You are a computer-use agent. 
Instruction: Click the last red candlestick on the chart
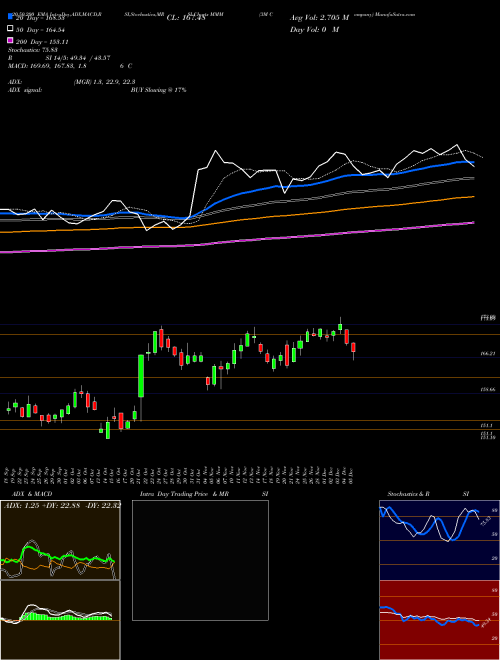pos(354,347)
